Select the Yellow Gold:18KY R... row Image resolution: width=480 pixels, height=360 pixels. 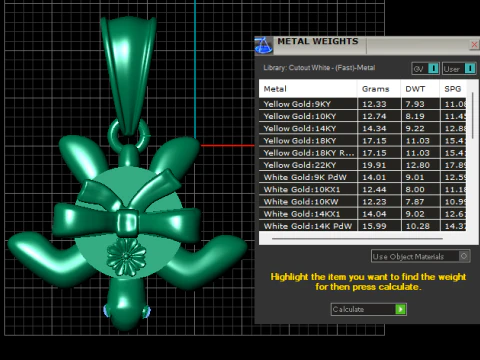362,153
